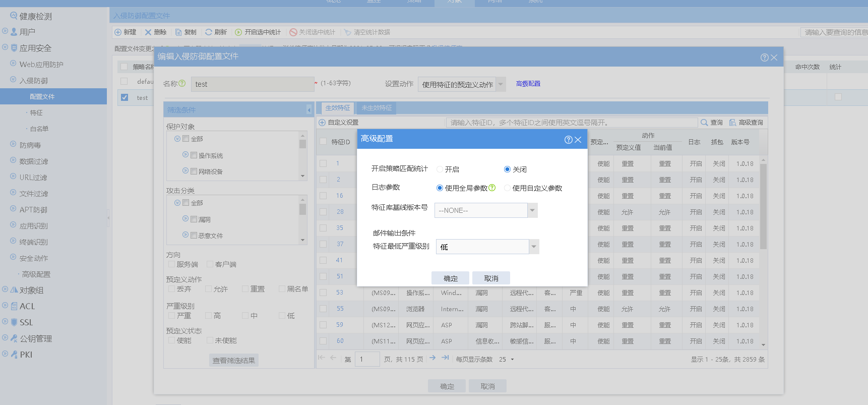
Task: Switch to 未生效特征 tab
Action: (x=377, y=108)
